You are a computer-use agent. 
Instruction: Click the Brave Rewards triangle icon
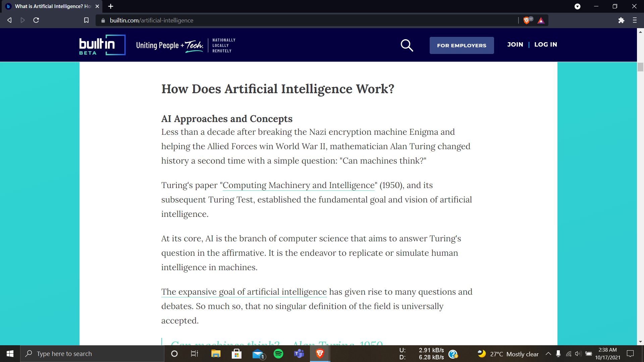(541, 20)
